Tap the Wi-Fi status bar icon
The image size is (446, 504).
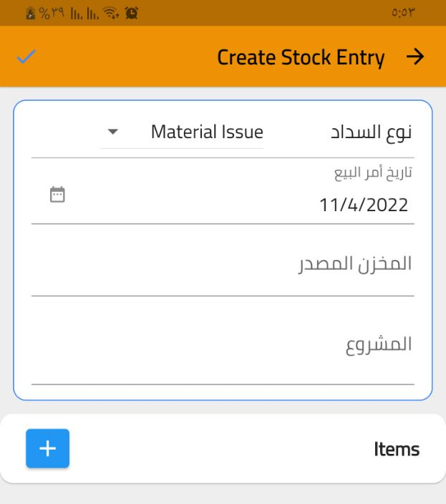(x=111, y=13)
